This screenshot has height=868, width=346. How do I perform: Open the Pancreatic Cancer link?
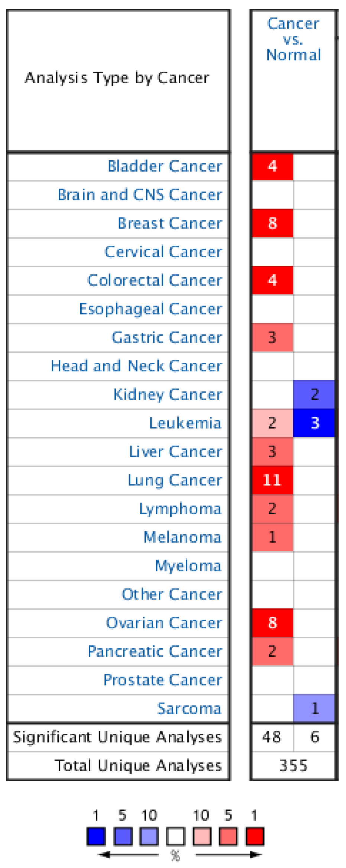155,652
